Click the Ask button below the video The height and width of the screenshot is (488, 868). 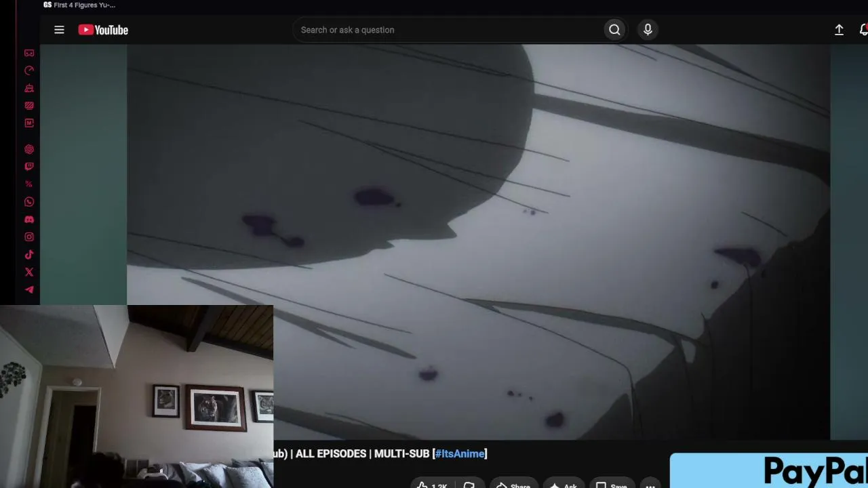pos(563,485)
